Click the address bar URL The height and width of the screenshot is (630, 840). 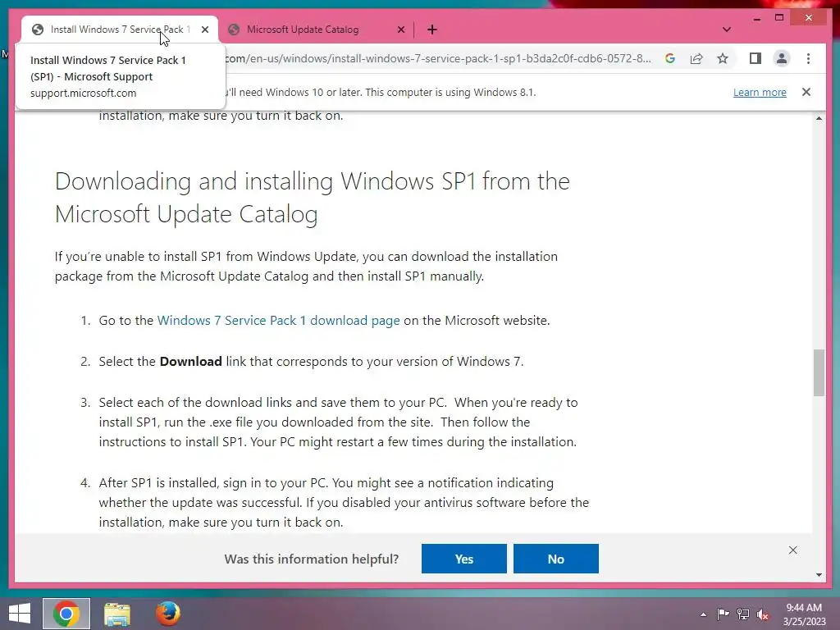438,58
